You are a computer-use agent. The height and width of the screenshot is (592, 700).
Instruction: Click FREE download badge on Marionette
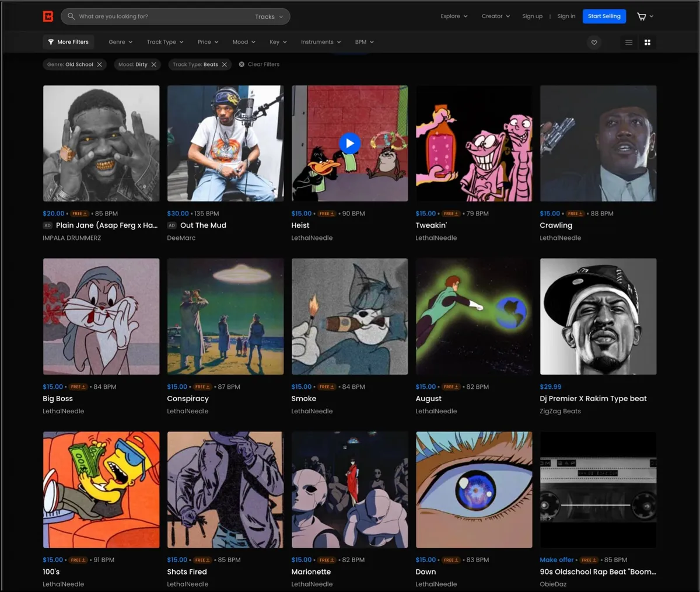326,560
